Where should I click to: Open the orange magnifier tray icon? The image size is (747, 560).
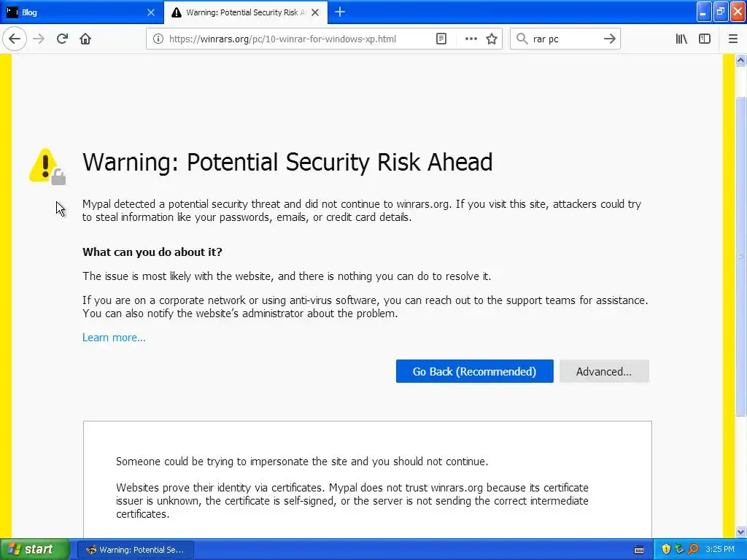(693, 550)
